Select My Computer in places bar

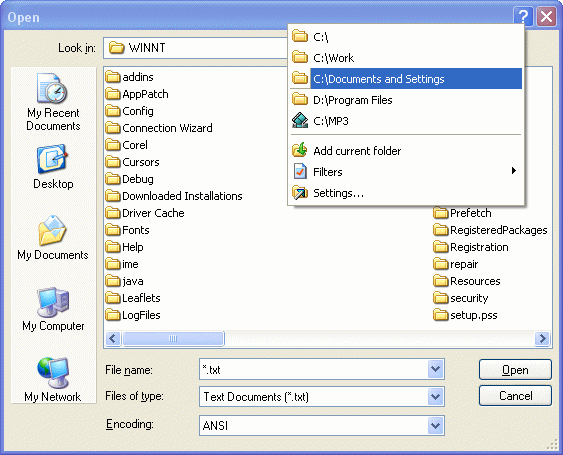pyautogui.click(x=53, y=309)
